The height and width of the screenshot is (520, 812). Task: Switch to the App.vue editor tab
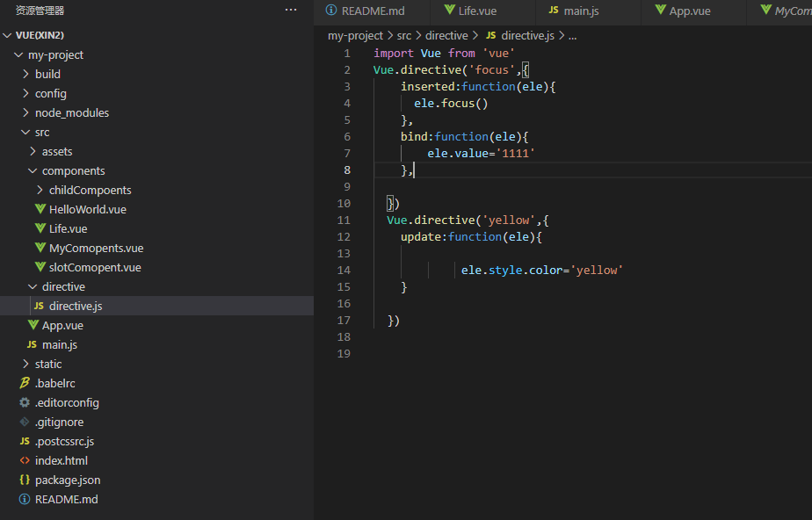point(694,11)
